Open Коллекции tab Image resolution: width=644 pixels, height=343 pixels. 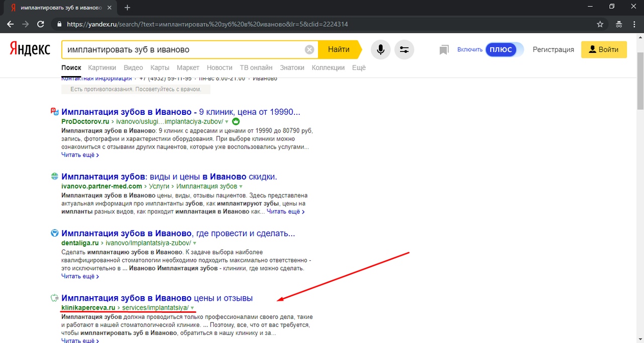[328, 67]
